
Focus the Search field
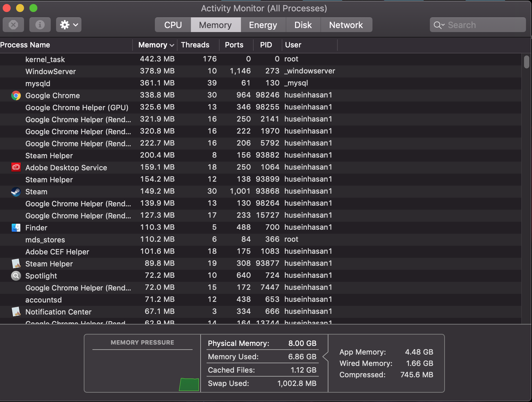(478, 25)
